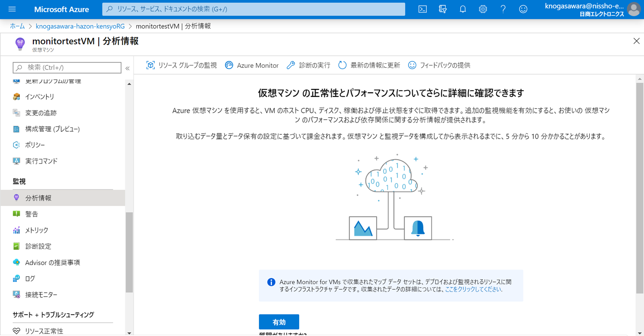Click the sidebar 検索 input field

67,67
